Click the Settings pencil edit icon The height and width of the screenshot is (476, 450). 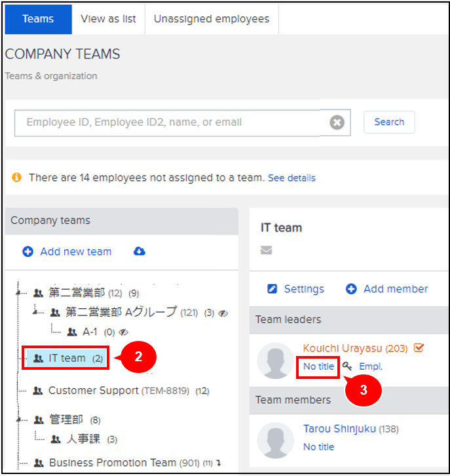(272, 288)
